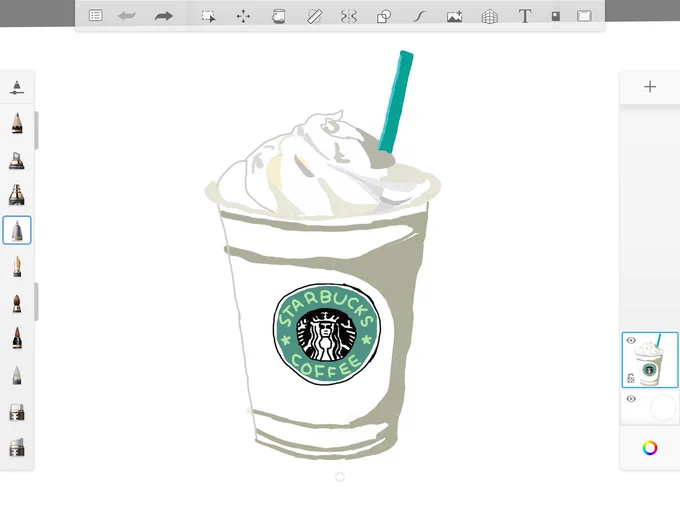The image size is (680, 510).
Task: Add a new layer with plus button
Action: (x=650, y=87)
